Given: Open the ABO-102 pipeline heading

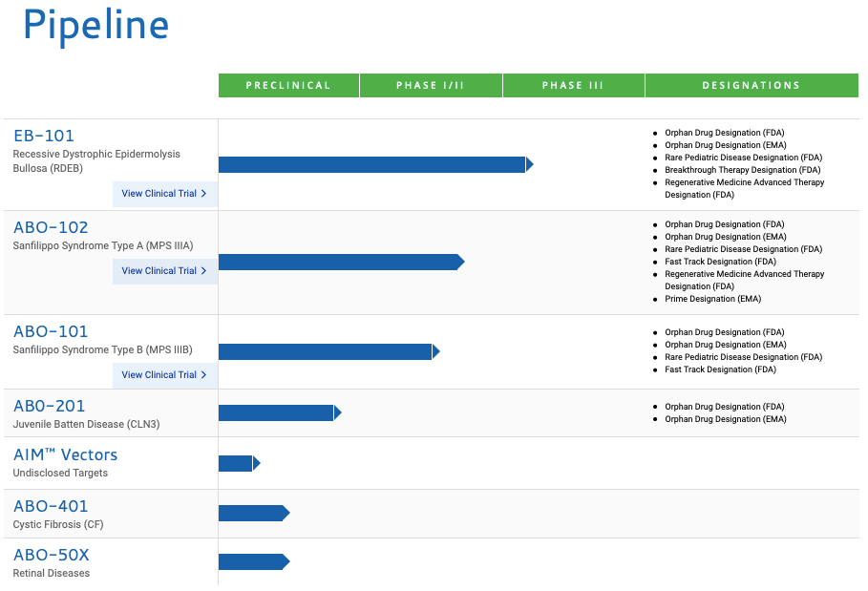Looking at the screenshot, I should point(51,227).
